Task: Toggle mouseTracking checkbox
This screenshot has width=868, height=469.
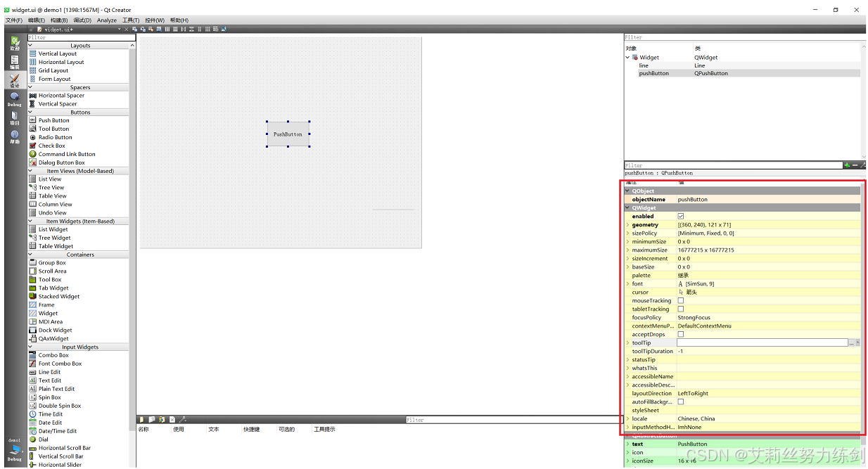Action: [680, 301]
